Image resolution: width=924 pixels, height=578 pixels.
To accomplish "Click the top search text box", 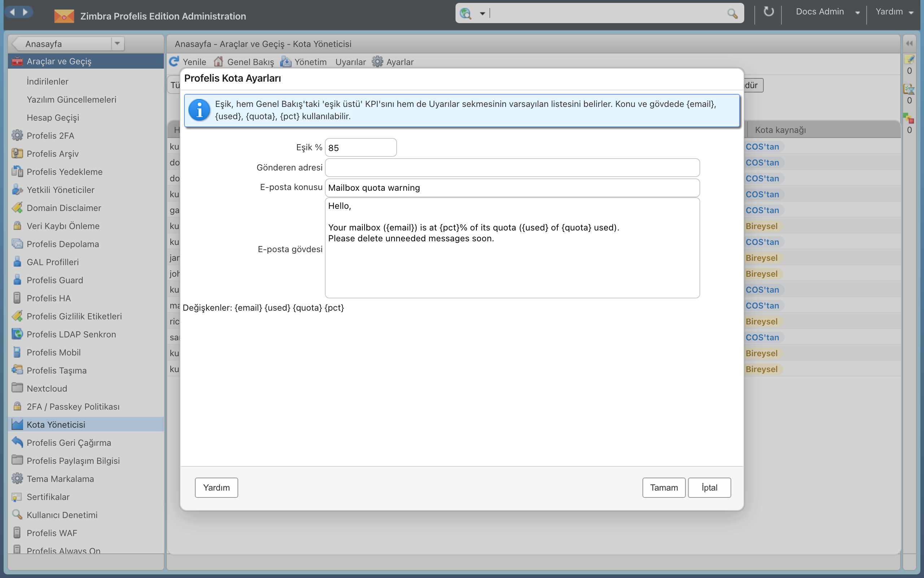I will 607,13.
